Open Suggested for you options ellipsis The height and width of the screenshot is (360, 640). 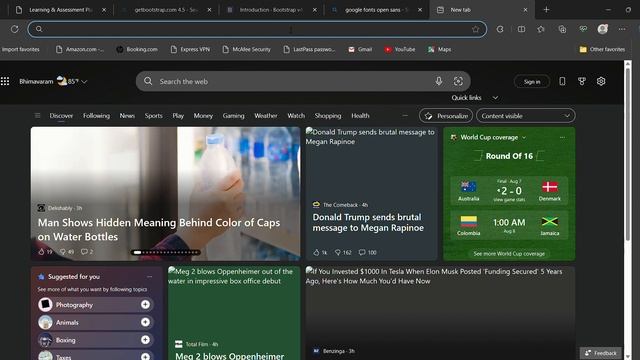[x=149, y=277]
